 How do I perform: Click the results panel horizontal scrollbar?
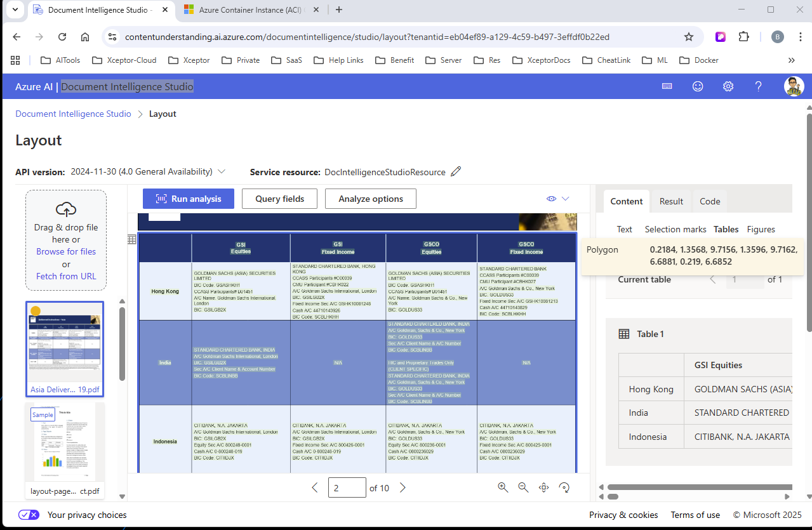699,487
